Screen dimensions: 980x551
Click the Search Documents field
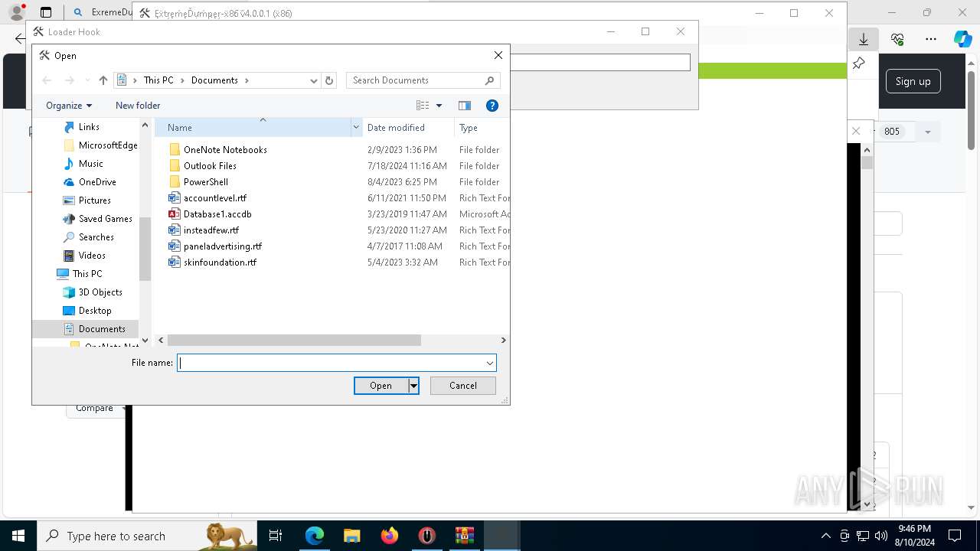point(423,80)
